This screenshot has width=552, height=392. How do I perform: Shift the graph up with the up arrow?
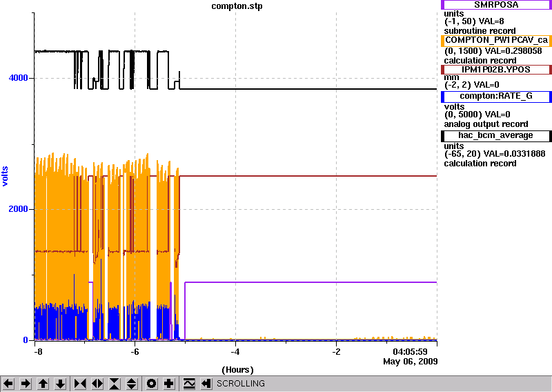click(43, 383)
